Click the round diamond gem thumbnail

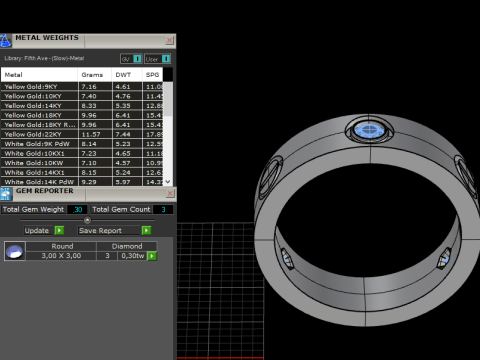click(x=15, y=251)
